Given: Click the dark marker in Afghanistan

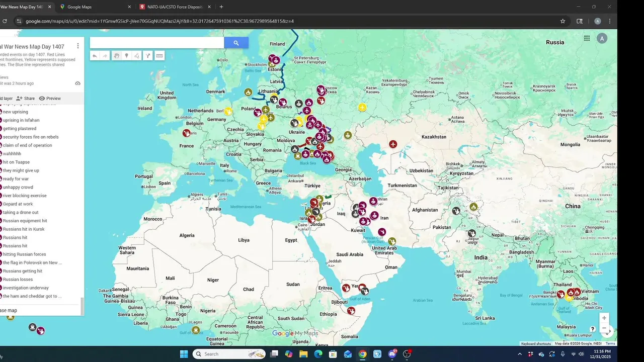Looking at the screenshot, I should coord(456,211).
